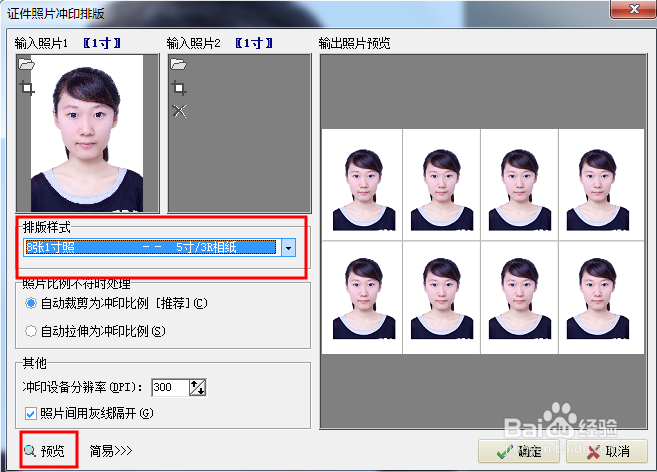This screenshot has height=472, width=657.
Task: Click the 【1寸】 label beside 输入照片2
Action: coord(254,43)
